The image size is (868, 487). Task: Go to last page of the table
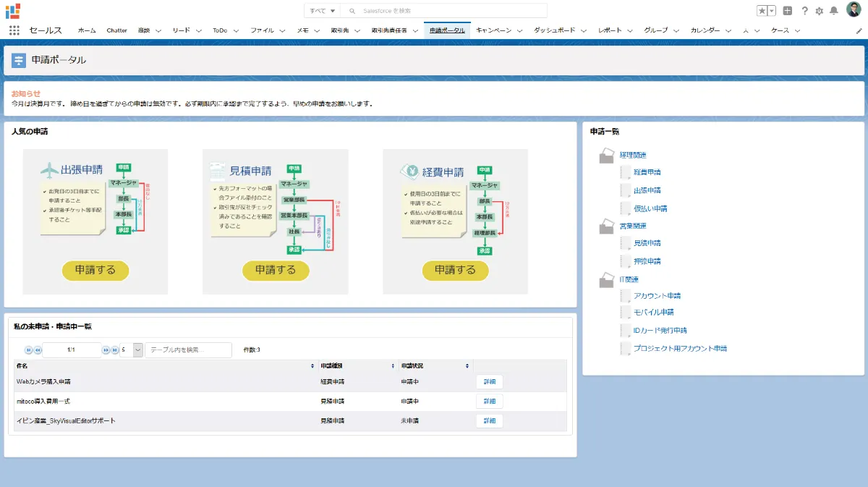click(114, 350)
